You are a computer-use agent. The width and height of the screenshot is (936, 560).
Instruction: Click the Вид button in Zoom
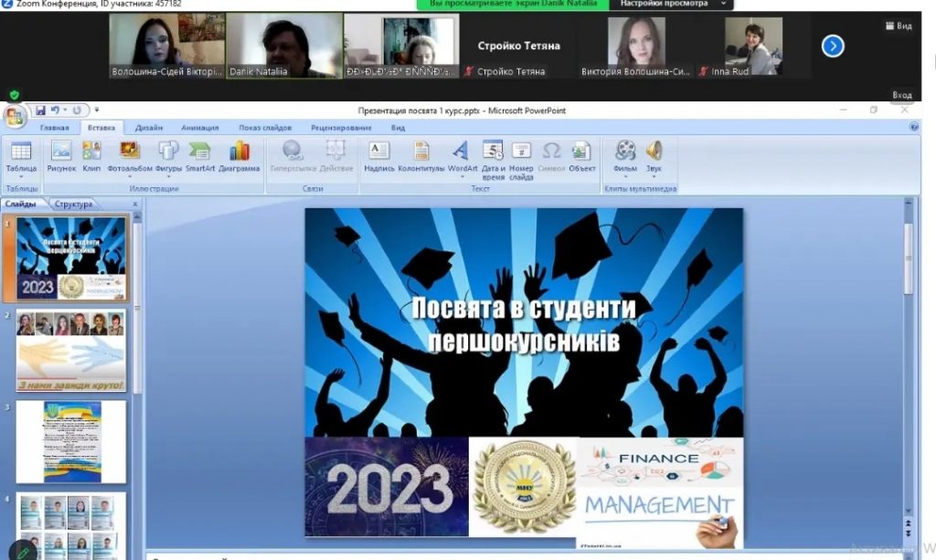pos(899,26)
